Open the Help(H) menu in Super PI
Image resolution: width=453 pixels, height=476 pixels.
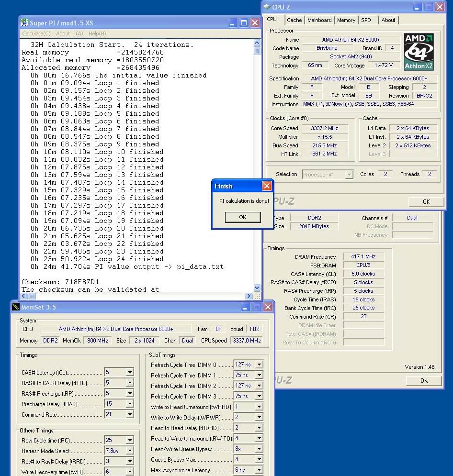(97, 33)
